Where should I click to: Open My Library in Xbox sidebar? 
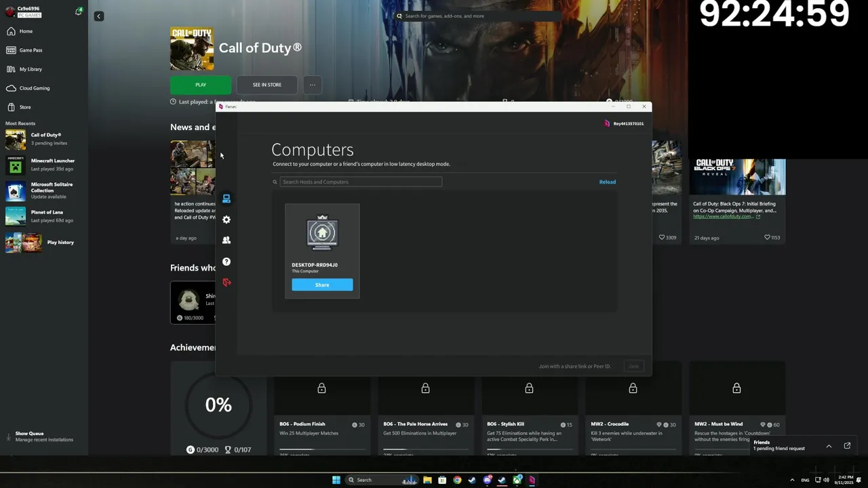coord(31,69)
